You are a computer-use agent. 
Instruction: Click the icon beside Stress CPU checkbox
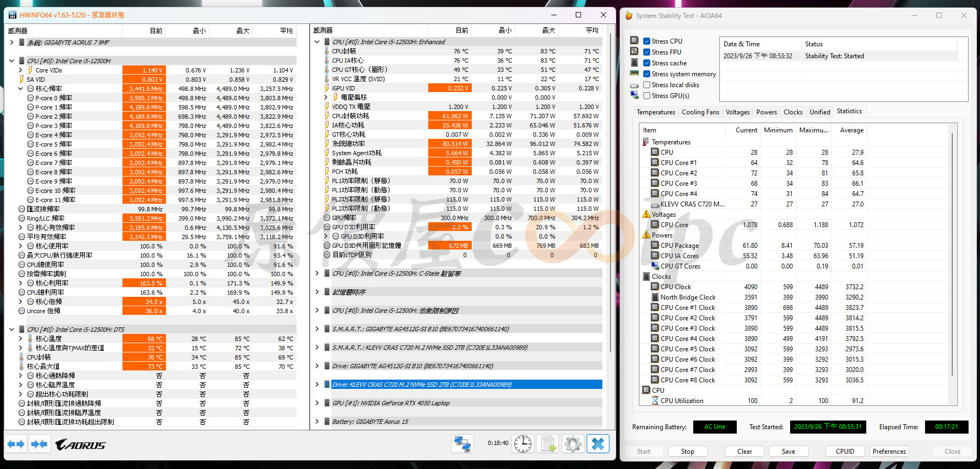coord(634,41)
